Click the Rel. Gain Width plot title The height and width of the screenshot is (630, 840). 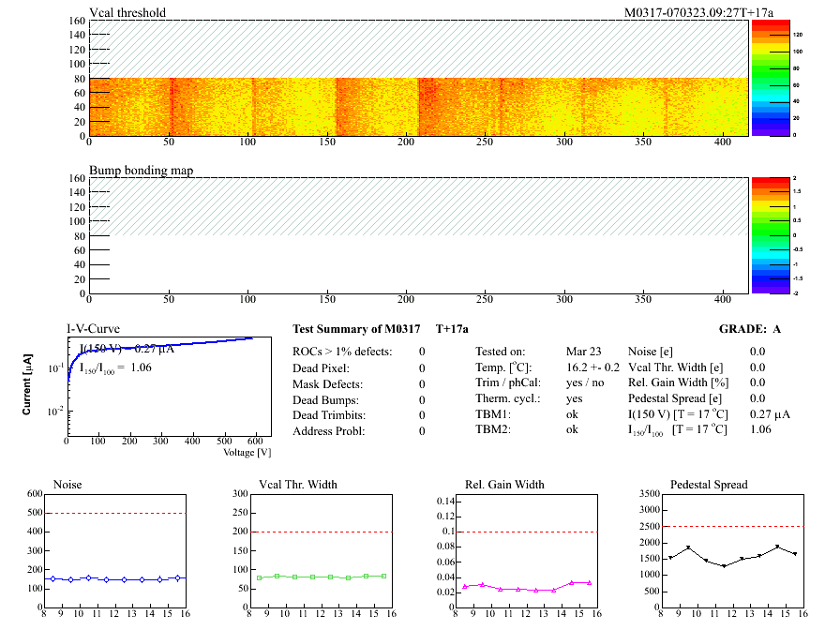(504, 485)
